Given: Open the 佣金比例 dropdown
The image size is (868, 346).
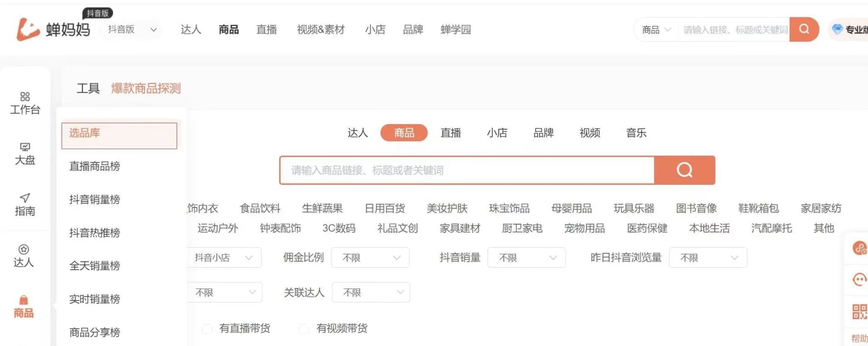Looking at the screenshot, I should point(370,258).
